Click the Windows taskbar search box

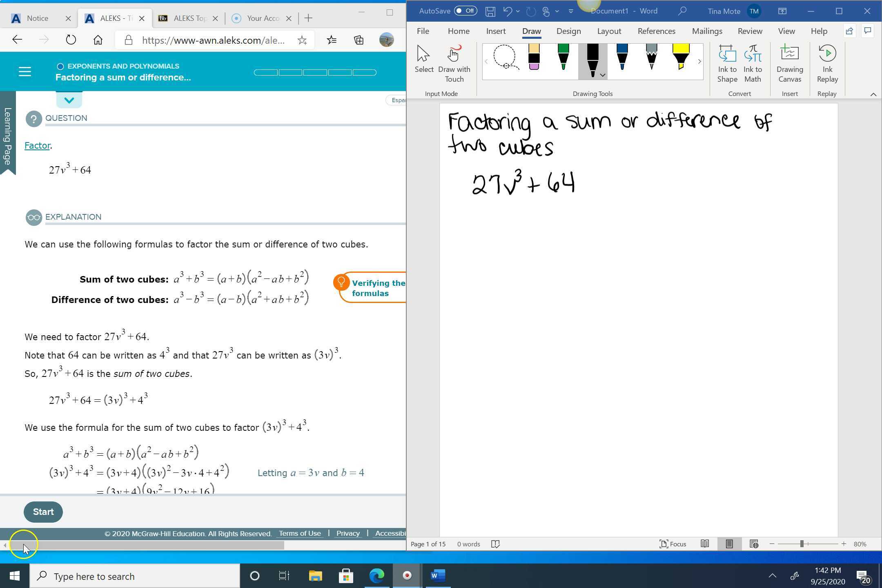pos(135,576)
